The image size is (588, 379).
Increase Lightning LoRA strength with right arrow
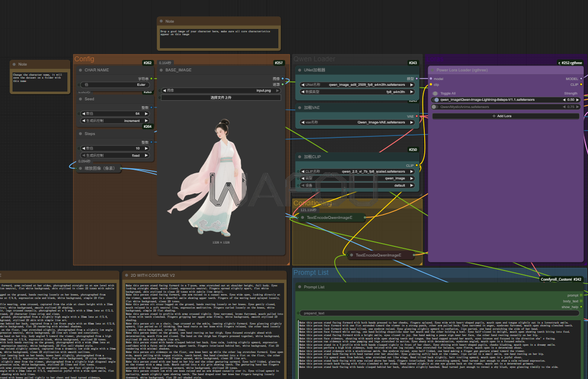click(578, 100)
